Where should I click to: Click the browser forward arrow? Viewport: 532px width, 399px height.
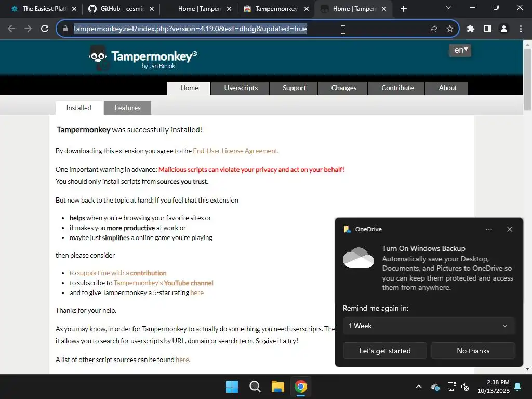pos(28,29)
